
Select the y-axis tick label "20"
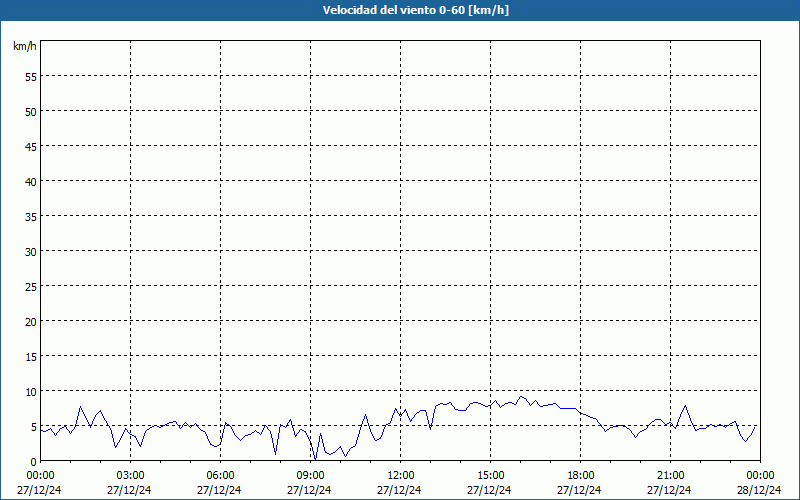(x=31, y=321)
